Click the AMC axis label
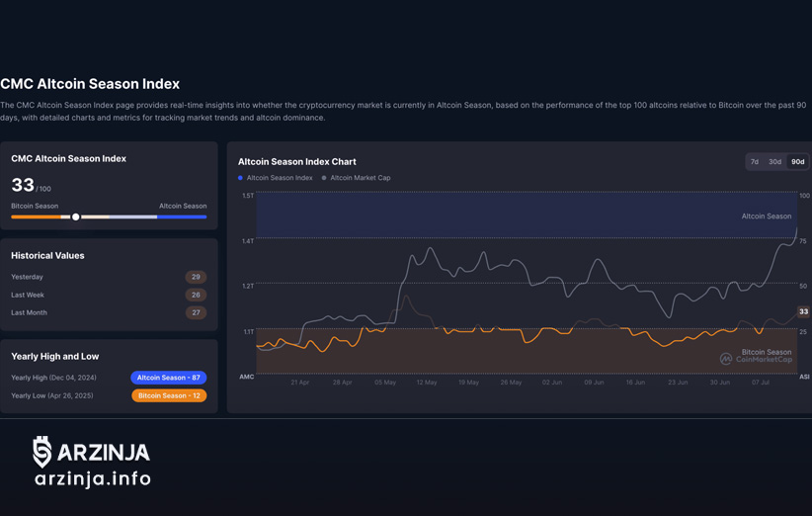The image size is (812, 516). (247, 377)
